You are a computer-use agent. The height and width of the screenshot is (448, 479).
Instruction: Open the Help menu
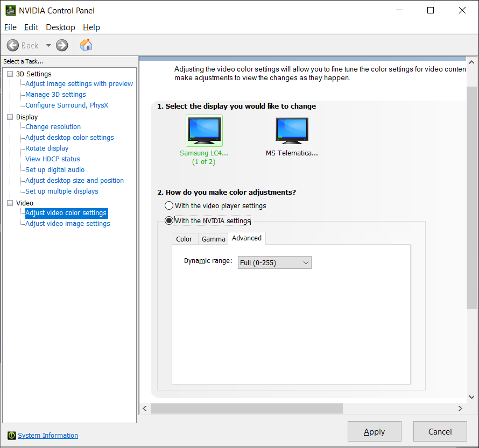(91, 27)
